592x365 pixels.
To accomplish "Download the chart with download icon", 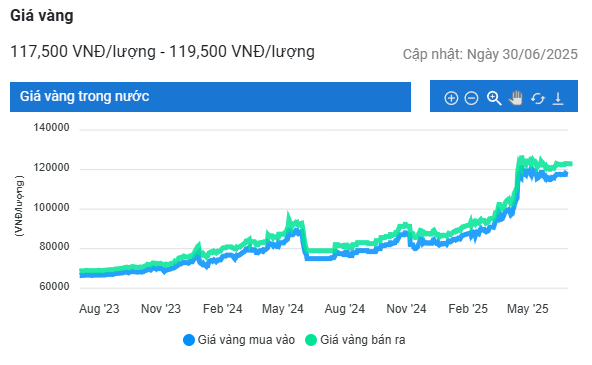I will 558,98.
